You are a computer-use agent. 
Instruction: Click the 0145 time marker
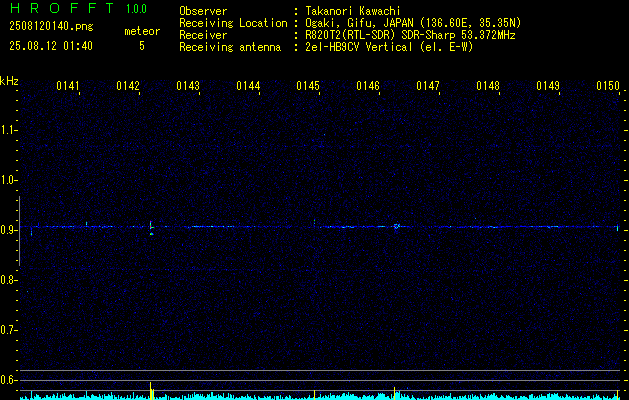[308, 85]
